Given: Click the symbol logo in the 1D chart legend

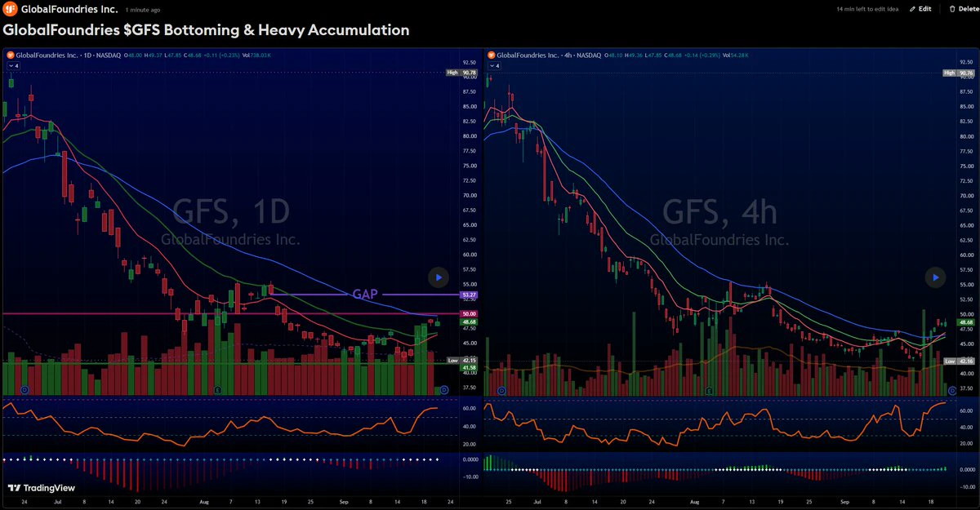Looking at the screenshot, I should tap(11, 55).
